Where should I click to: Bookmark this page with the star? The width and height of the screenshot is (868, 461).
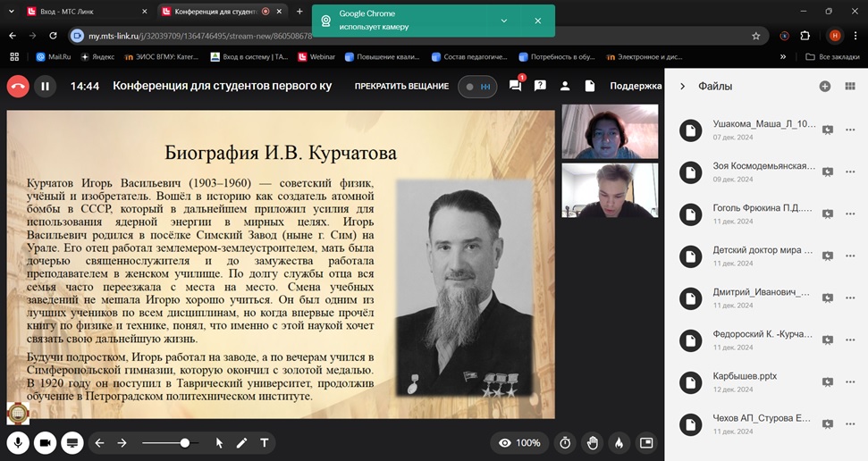click(x=755, y=36)
